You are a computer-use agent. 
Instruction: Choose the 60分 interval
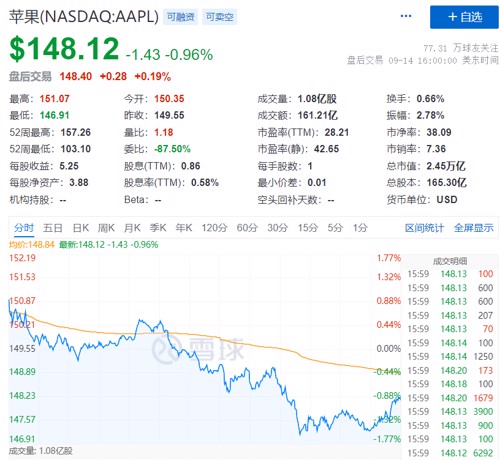pyautogui.click(x=247, y=228)
